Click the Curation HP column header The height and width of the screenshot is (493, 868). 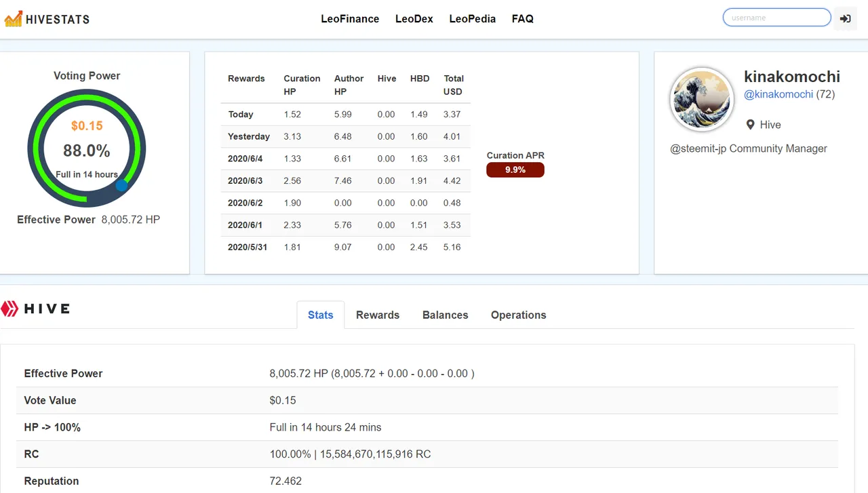[x=302, y=85]
